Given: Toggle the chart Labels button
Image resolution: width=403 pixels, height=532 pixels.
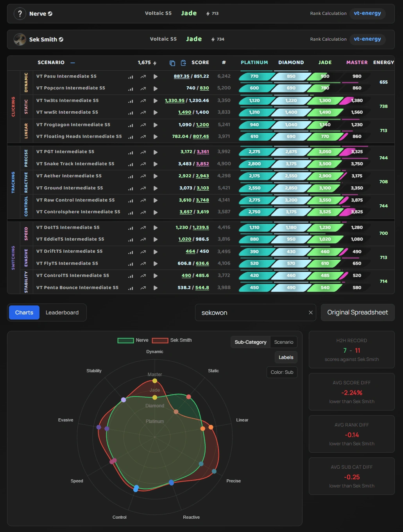Looking at the screenshot, I should (286, 357).
